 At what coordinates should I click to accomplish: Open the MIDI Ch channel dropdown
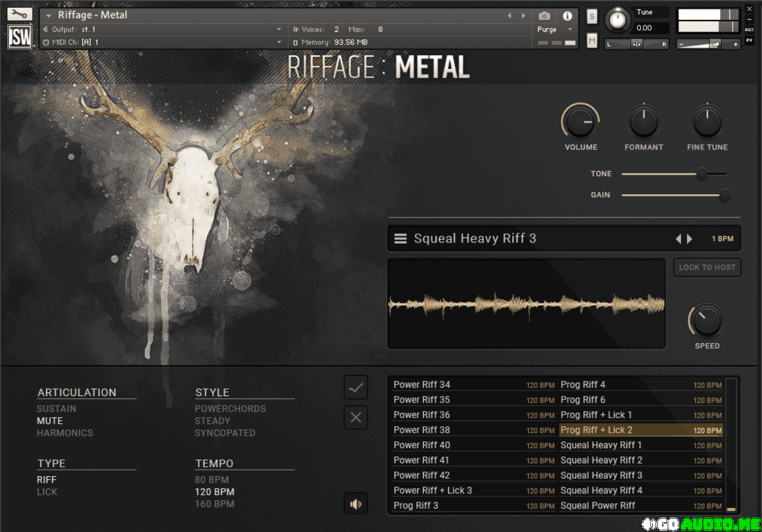tap(279, 42)
